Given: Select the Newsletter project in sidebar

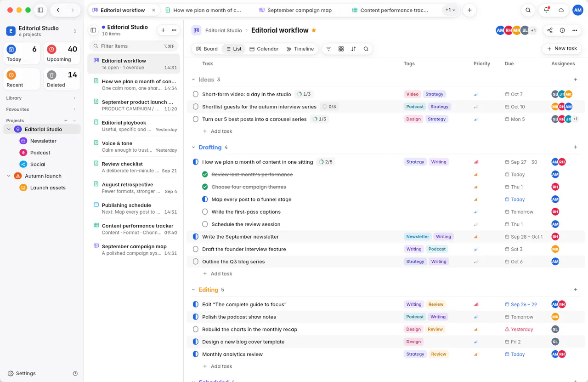Looking at the screenshot, I should pos(43,141).
